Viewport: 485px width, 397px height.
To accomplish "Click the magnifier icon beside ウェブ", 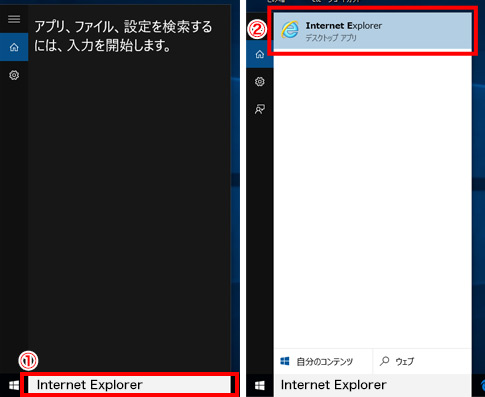I will click(x=384, y=361).
